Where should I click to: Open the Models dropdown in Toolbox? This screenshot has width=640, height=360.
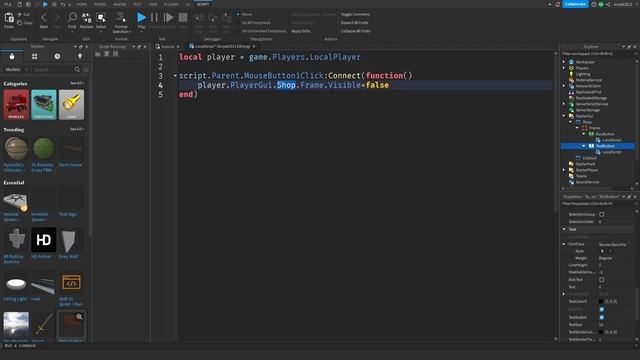click(x=16, y=70)
